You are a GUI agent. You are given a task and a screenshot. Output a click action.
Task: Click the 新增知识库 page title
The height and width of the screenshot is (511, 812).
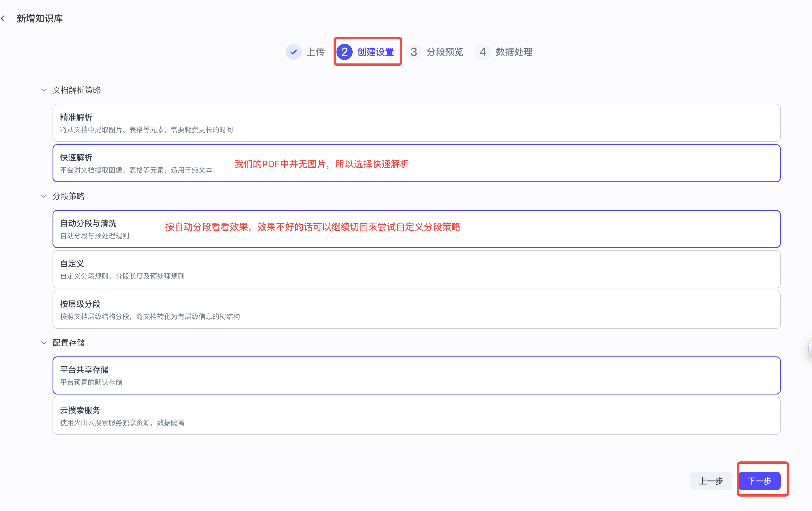point(40,18)
